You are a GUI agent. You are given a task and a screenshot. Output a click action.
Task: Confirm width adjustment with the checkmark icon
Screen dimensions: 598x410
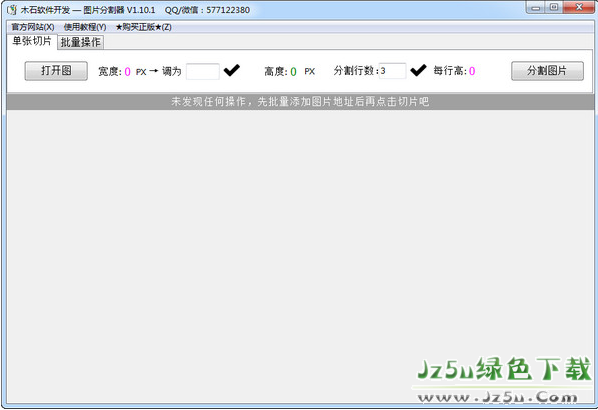(231, 70)
